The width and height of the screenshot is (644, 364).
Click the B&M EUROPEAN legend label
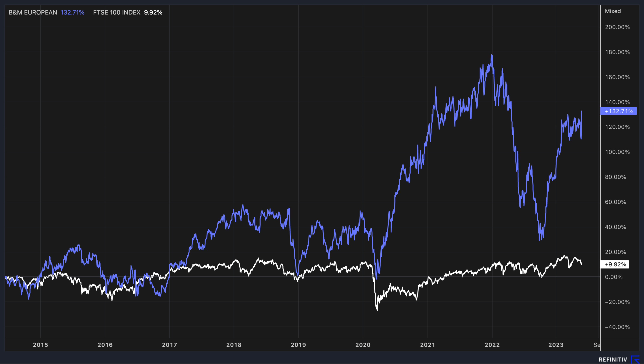click(33, 12)
